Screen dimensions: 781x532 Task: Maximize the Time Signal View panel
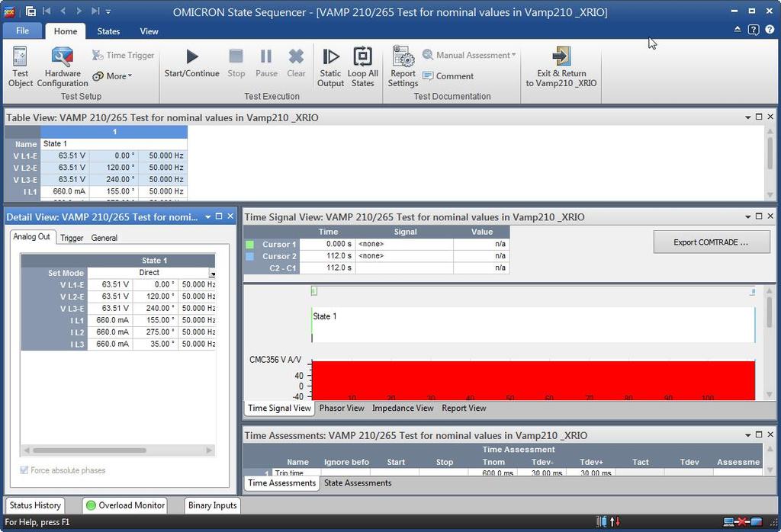coord(759,216)
